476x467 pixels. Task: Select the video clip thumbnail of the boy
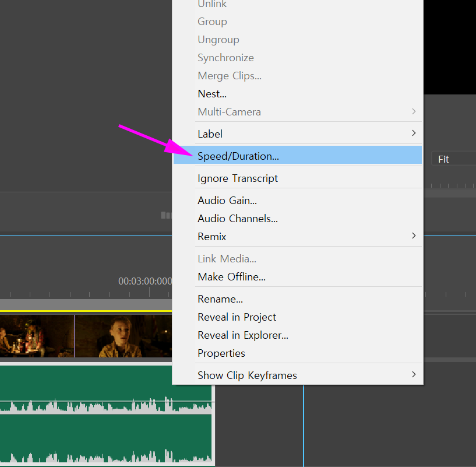[x=124, y=336]
